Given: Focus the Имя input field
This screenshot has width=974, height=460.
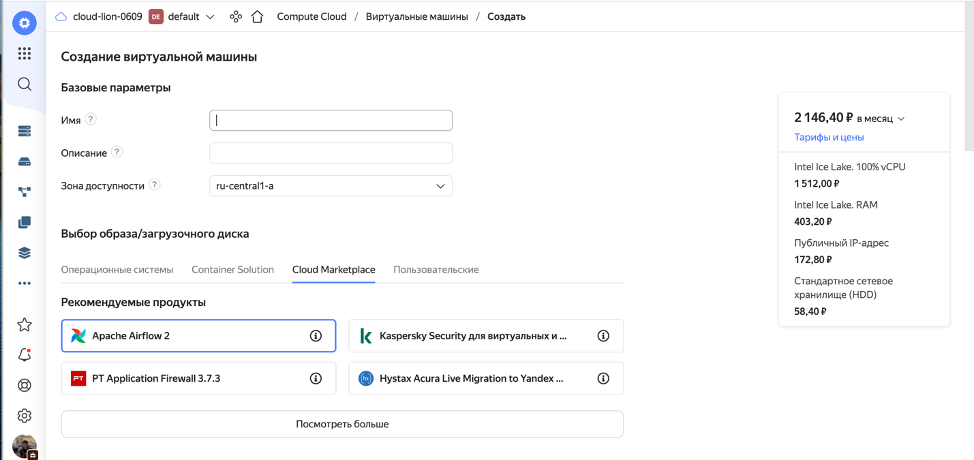Looking at the screenshot, I should [x=330, y=120].
